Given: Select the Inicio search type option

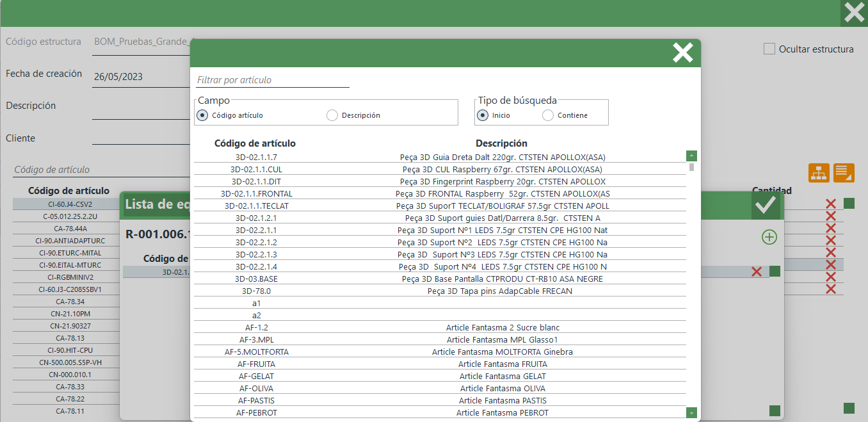Looking at the screenshot, I should (483, 115).
